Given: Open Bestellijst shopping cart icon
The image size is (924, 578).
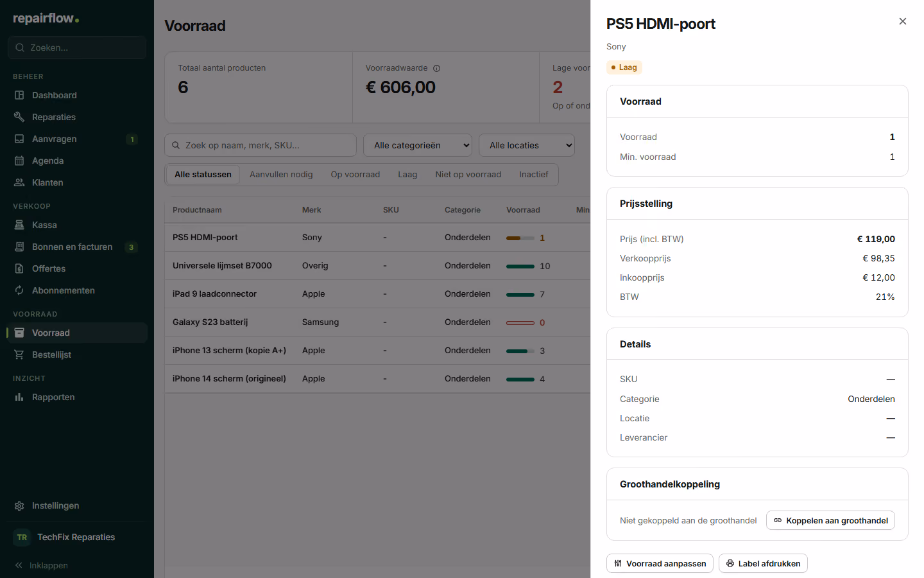Looking at the screenshot, I should [x=19, y=355].
